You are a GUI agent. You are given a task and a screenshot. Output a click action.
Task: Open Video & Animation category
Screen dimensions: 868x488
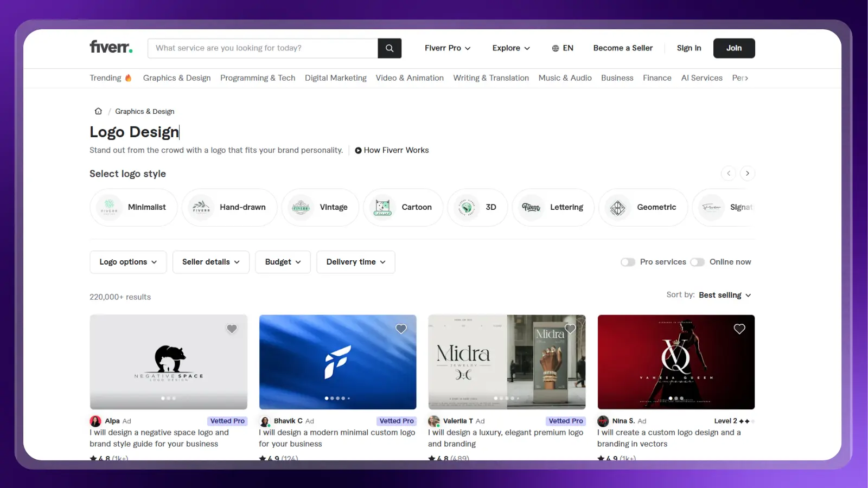click(410, 78)
